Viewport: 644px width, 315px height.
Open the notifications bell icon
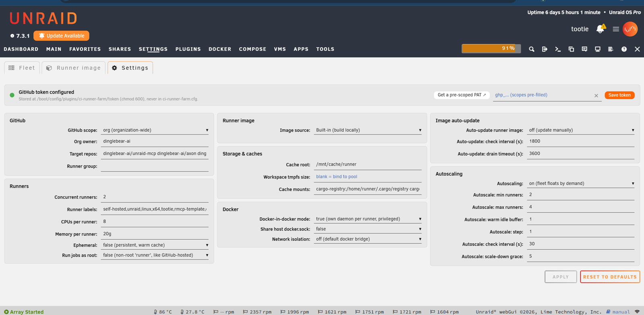tap(601, 29)
